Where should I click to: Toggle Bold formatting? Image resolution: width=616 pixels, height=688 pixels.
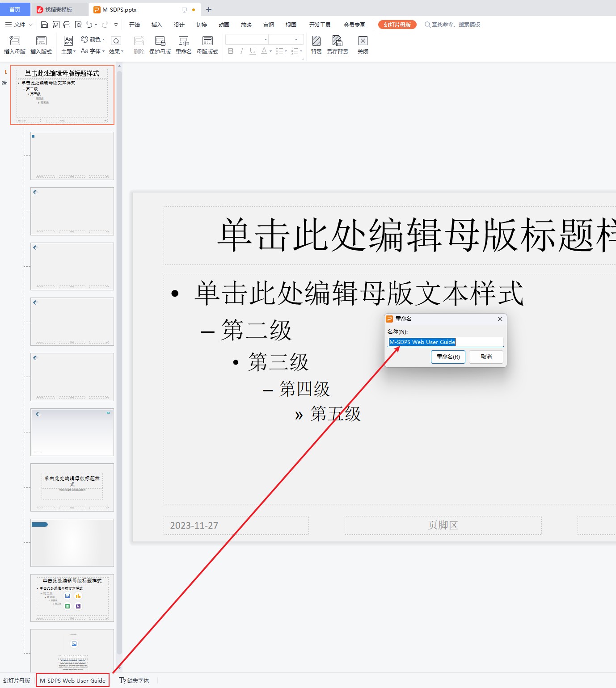click(x=231, y=51)
